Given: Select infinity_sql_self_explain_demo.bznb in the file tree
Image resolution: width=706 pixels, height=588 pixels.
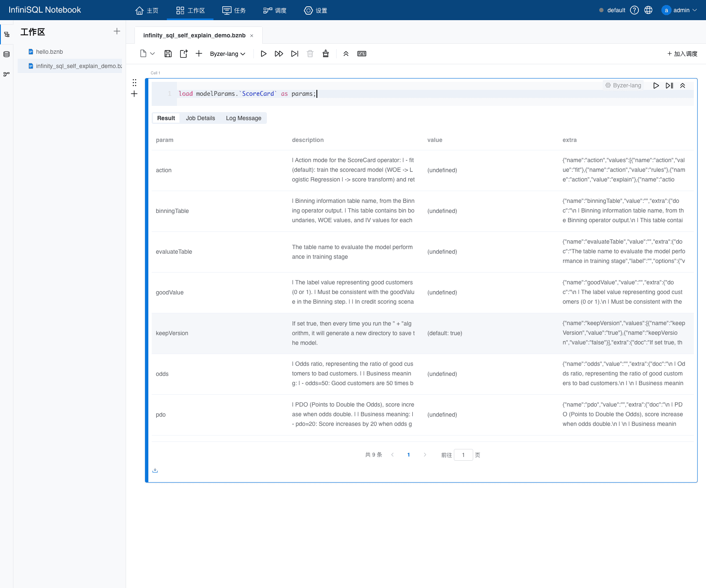Looking at the screenshot, I should (70, 66).
